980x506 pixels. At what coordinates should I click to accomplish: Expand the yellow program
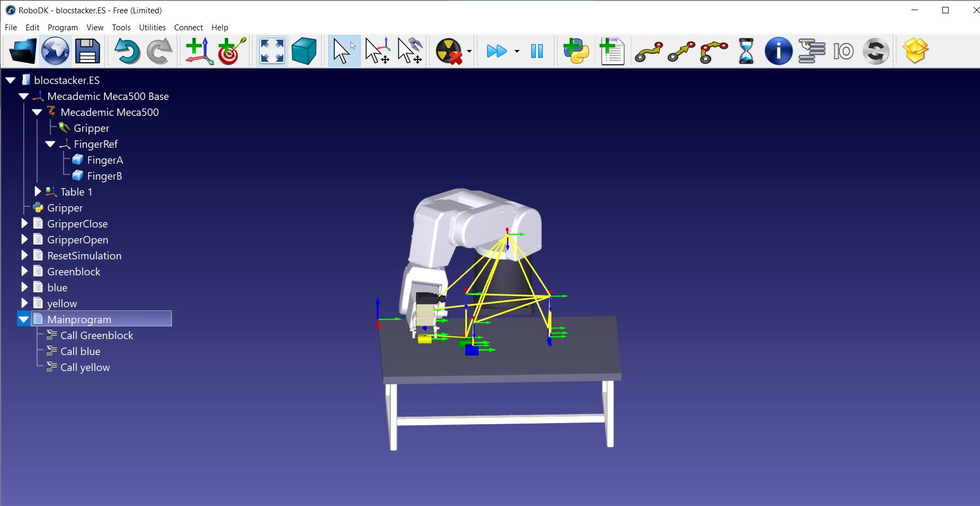[24, 303]
